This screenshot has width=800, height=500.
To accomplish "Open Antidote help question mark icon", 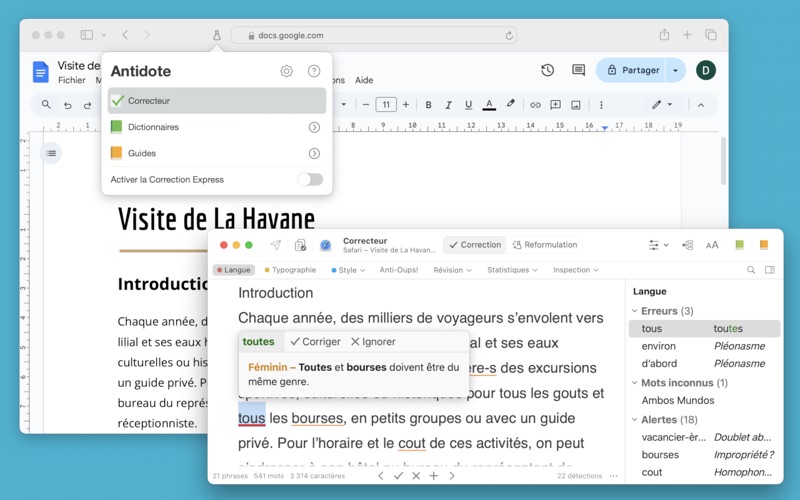I will click(x=314, y=71).
